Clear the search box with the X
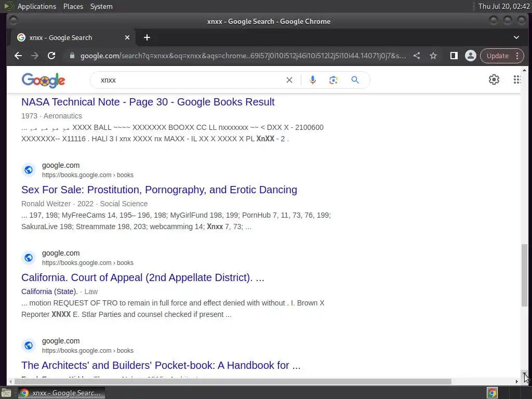The height and width of the screenshot is (399, 532). [x=289, y=80]
